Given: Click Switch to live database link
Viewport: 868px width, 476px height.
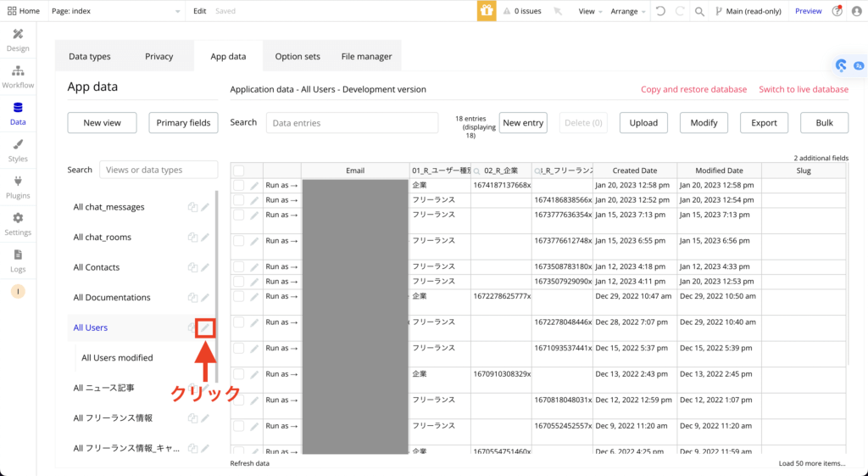Looking at the screenshot, I should (804, 89).
